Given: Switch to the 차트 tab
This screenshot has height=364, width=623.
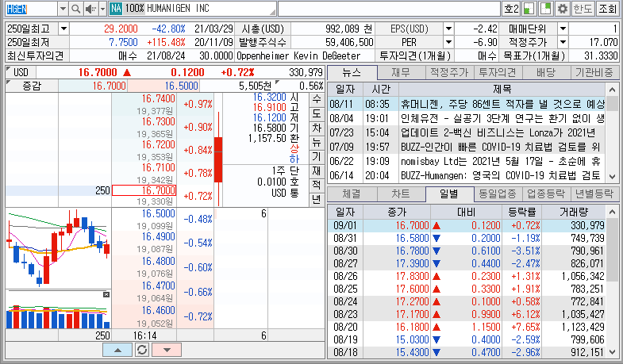Looking at the screenshot, I should (x=401, y=194).
